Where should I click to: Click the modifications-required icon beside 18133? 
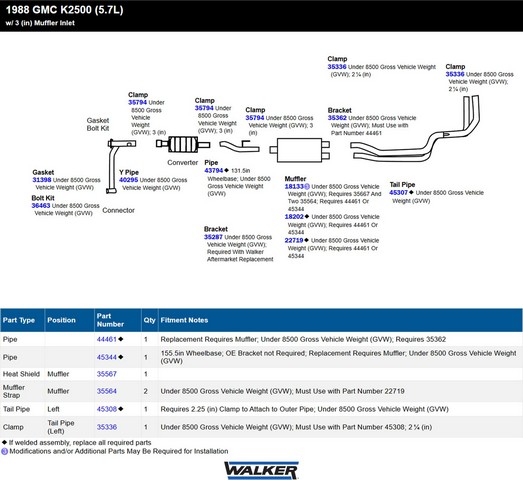click(x=307, y=186)
